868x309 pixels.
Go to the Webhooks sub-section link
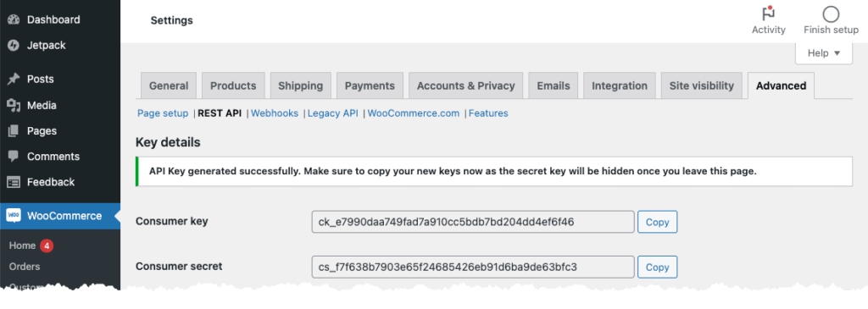point(275,113)
